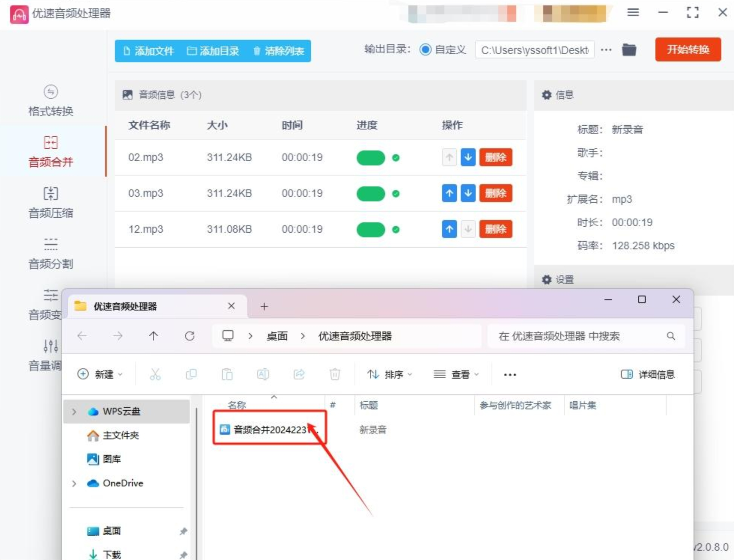This screenshot has width=734, height=560.
Task: Open the 查看 view dropdown
Action: tap(456, 374)
